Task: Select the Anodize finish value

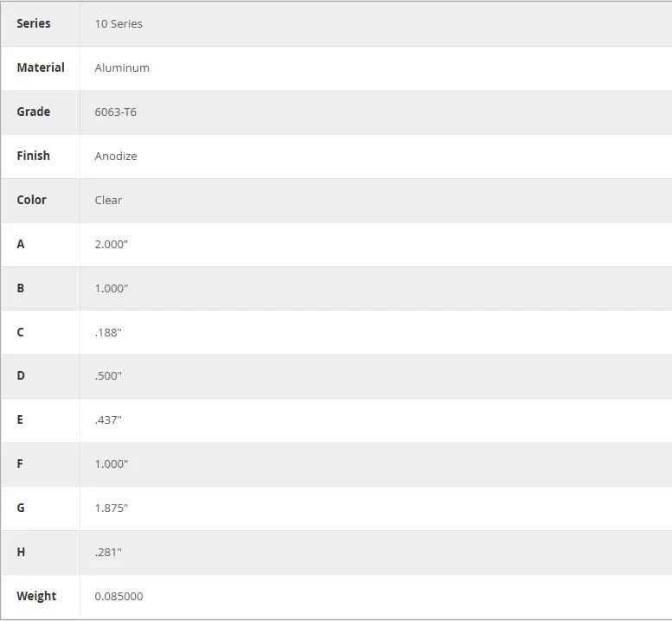Action: point(116,157)
